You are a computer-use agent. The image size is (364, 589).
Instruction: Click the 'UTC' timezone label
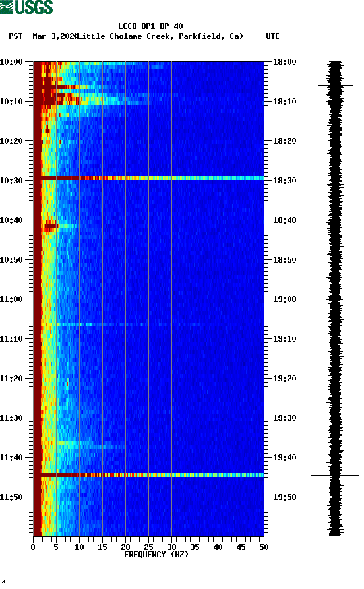273,36
